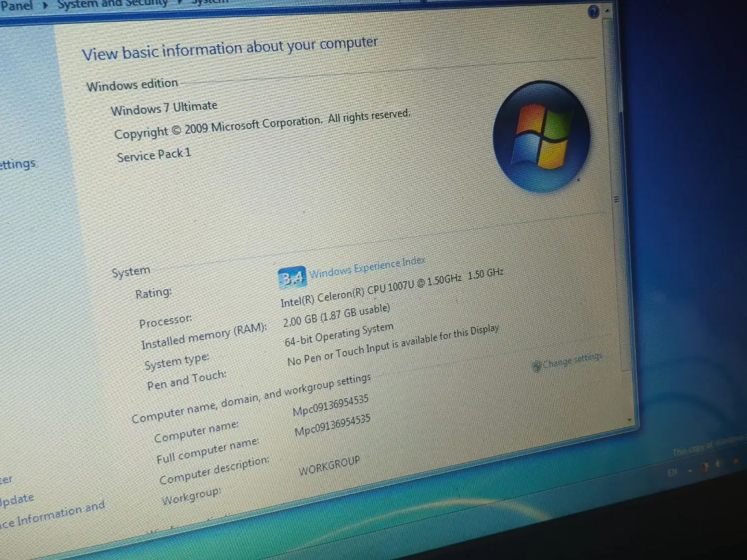Go to Control Panel breadcrumb
The image size is (747, 560).
(16, 6)
